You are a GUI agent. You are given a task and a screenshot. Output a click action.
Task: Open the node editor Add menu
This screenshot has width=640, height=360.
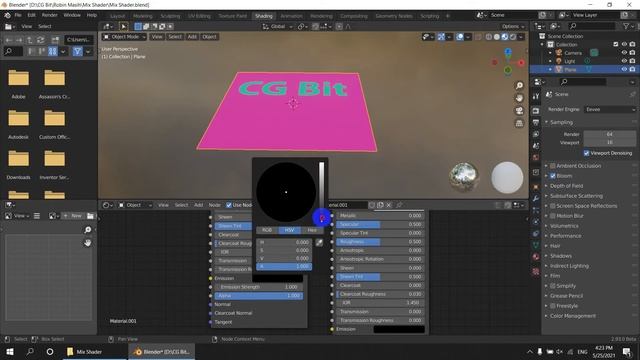198,205
